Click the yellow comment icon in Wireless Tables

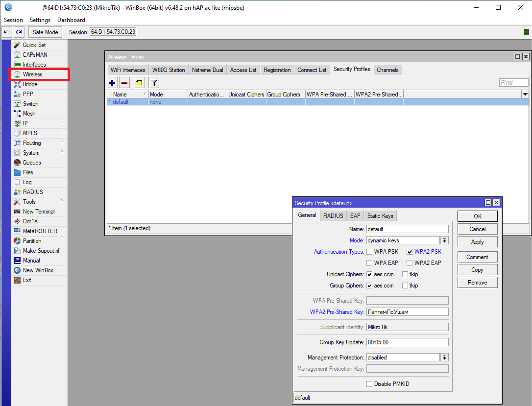[139, 83]
